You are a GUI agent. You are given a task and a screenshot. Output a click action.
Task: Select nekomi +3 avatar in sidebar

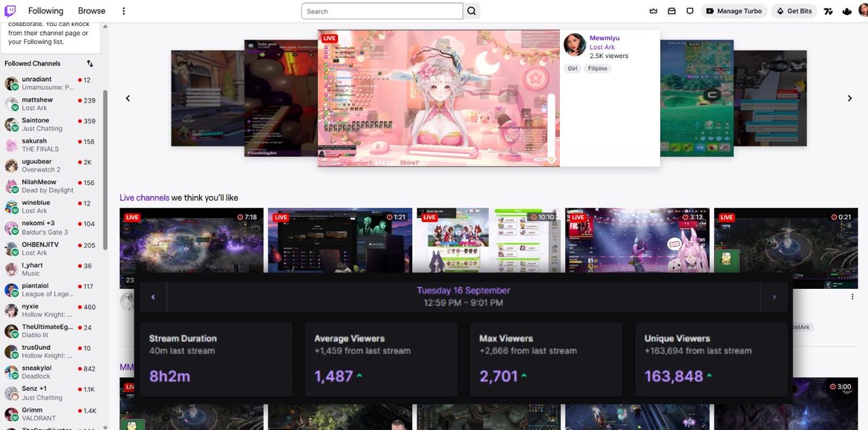click(11, 227)
